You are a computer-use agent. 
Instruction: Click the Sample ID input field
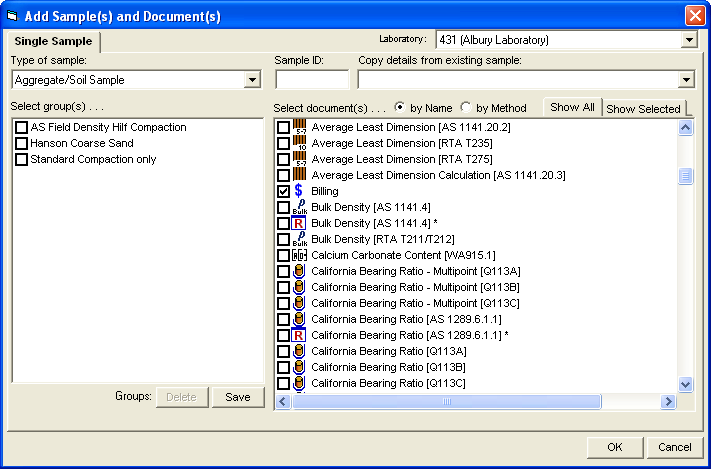click(x=312, y=80)
